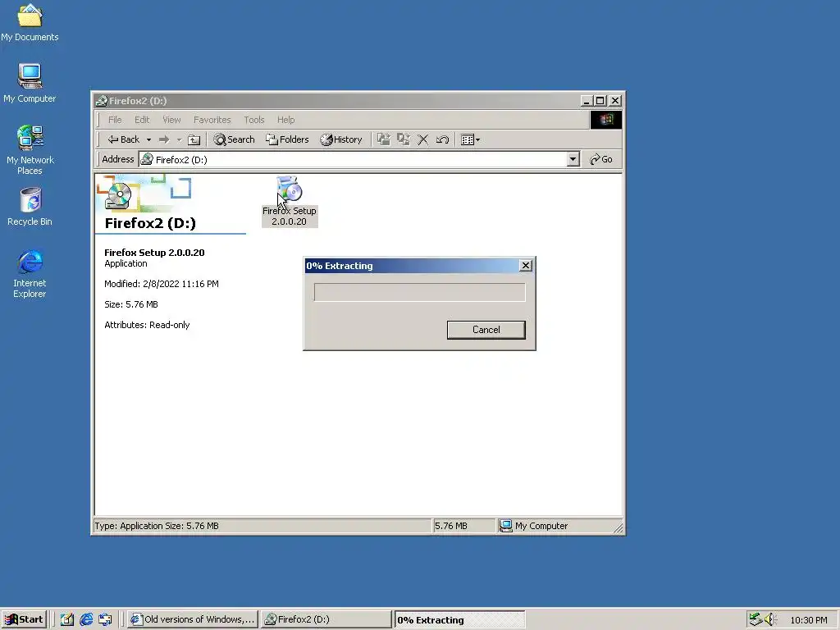
Task: Click the volume speaker tray icon
Action: click(x=770, y=619)
